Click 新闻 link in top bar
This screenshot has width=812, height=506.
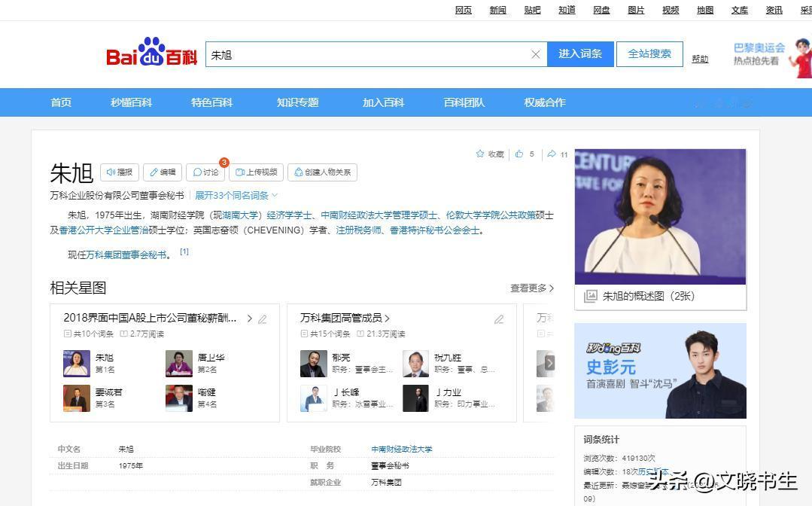[x=497, y=10]
